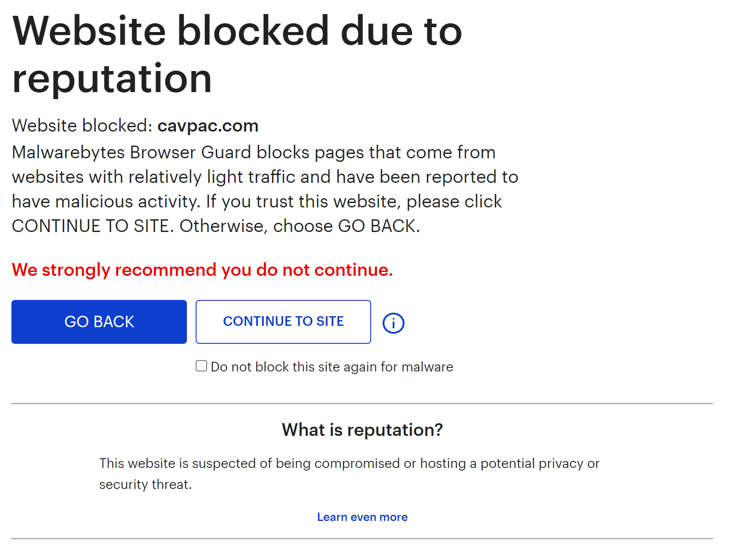The image size is (734, 560).
Task: Click the What is reputation? heading
Action: (x=362, y=430)
